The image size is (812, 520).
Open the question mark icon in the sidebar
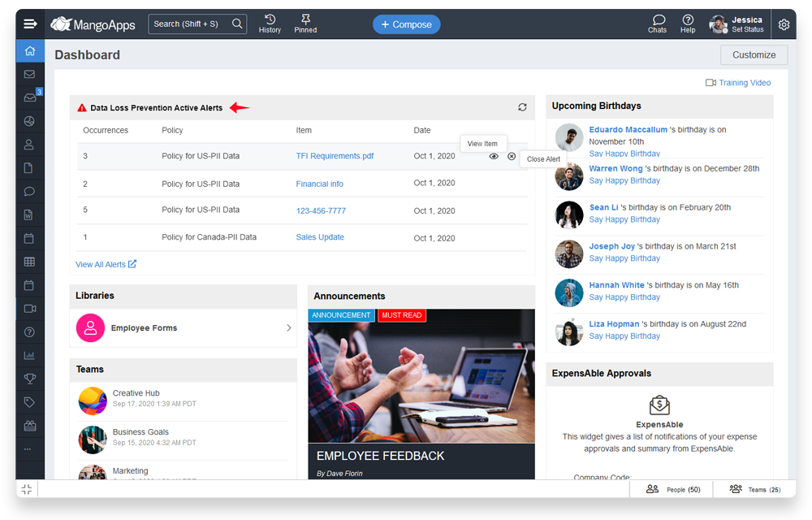pos(29,332)
